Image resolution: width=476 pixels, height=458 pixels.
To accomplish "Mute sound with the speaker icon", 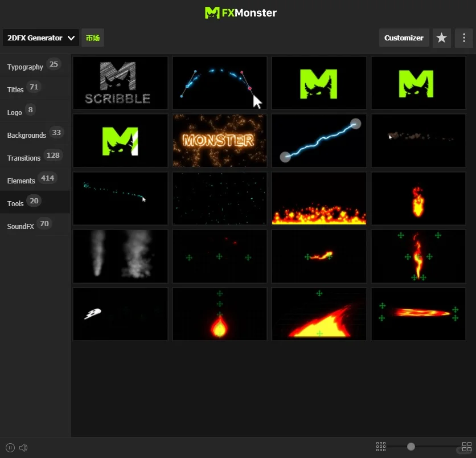I will coord(23,447).
